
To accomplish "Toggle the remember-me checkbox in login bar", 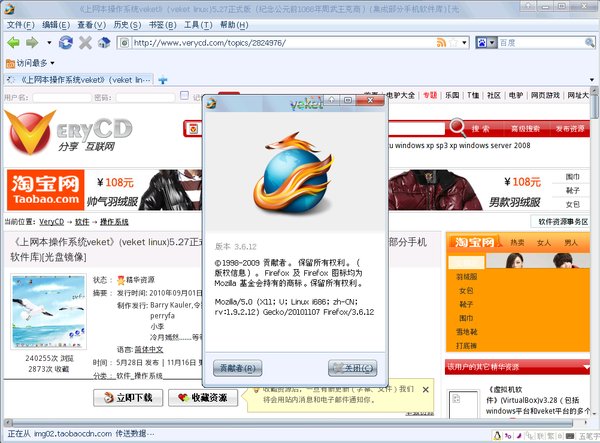I will click(x=184, y=96).
